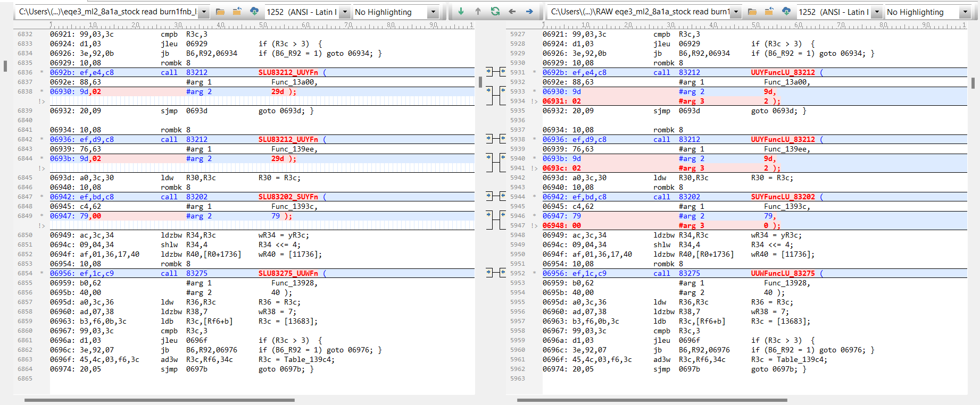Expand the left file path dropdown

pos(204,12)
